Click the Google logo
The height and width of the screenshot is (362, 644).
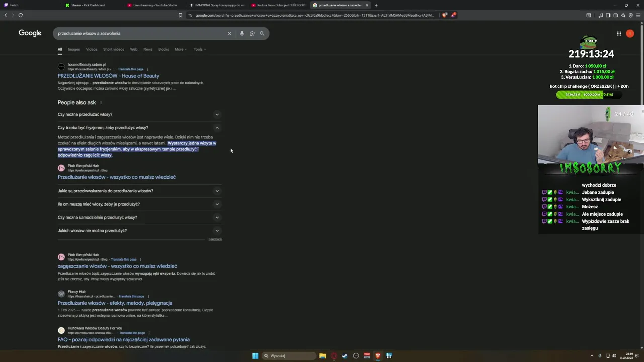click(x=30, y=33)
